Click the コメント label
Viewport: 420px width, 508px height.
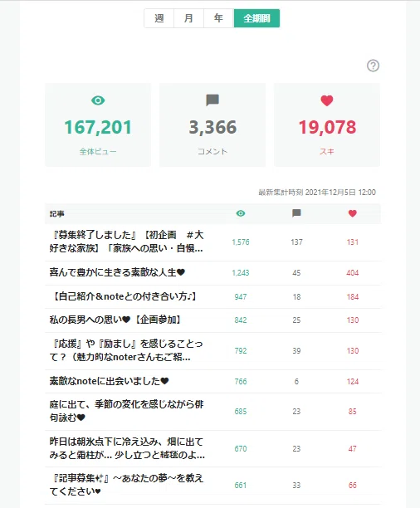[212, 152]
